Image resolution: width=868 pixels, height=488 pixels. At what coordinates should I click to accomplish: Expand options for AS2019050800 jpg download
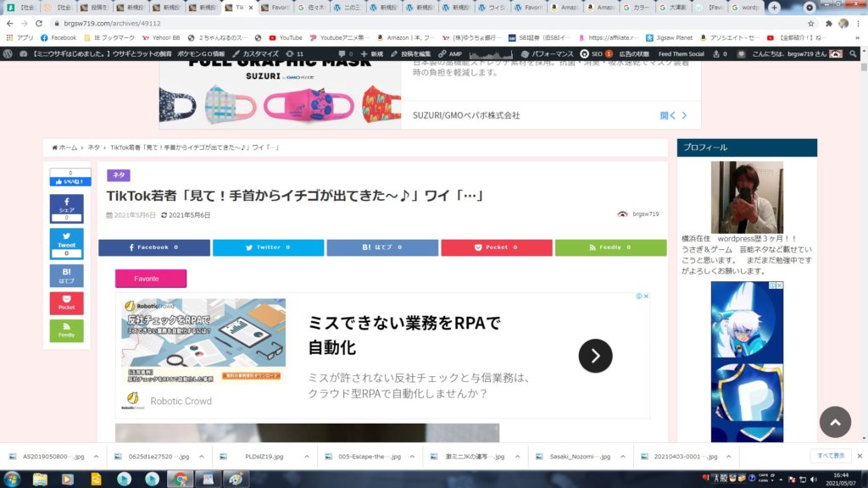pos(97,456)
